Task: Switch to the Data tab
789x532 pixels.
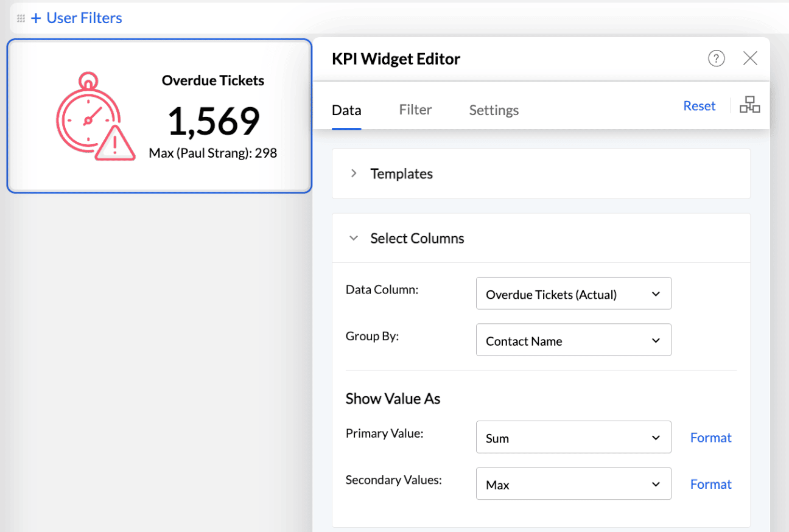Action: coord(346,110)
